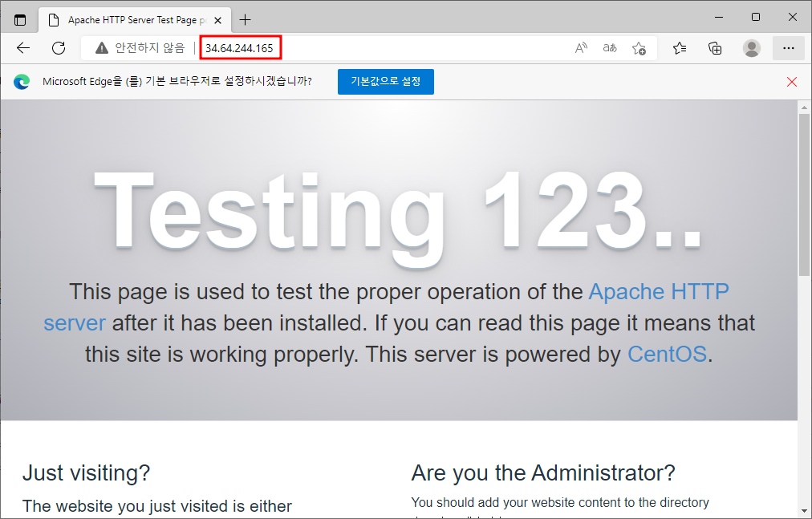Dismiss the default browser prompt bar
The height and width of the screenshot is (519, 812).
[x=792, y=82]
